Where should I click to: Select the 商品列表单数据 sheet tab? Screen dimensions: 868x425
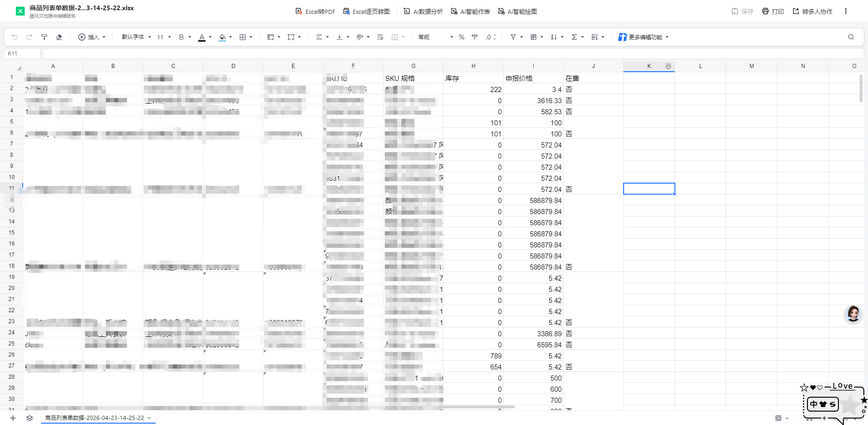pyautogui.click(x=95, y=418)
